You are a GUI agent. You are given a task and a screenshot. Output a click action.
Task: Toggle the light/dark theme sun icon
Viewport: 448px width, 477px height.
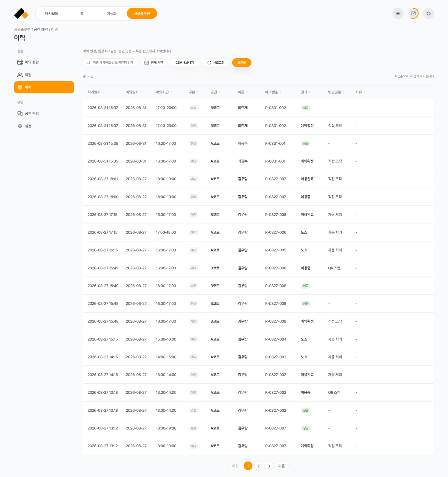point(398,13)
